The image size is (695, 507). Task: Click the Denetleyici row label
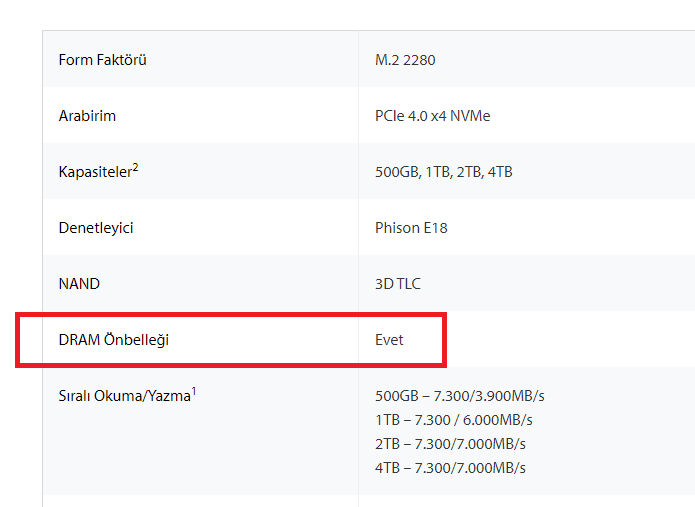tap(96, 228)
